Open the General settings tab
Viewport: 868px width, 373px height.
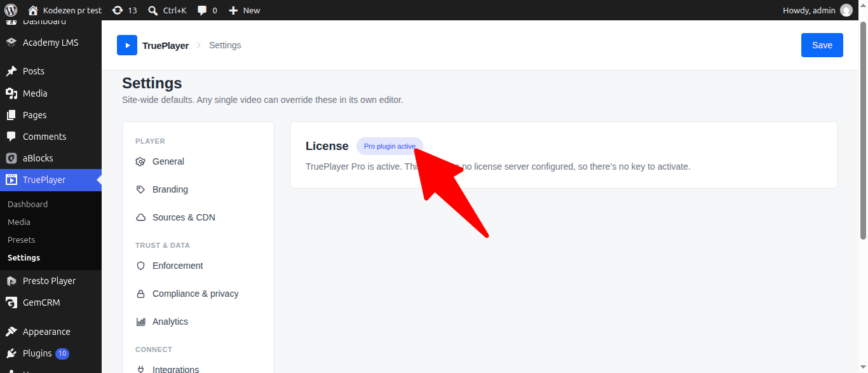coord(198,161)
